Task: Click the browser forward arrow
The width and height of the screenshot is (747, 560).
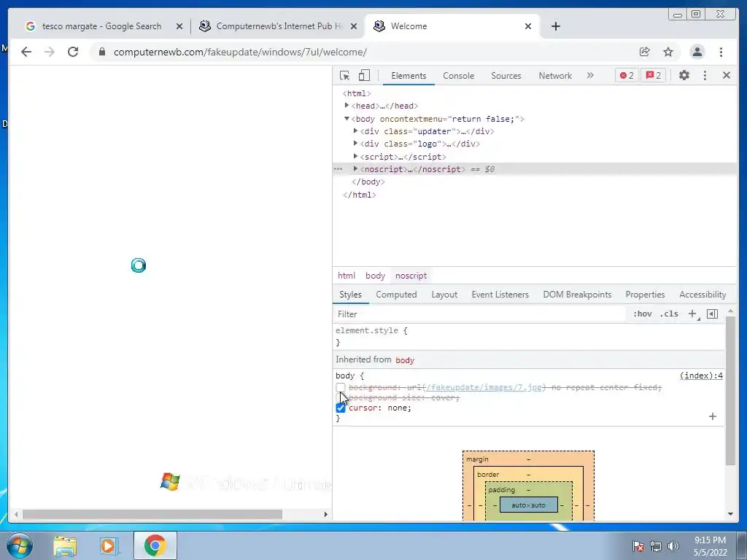Action: 50,52
